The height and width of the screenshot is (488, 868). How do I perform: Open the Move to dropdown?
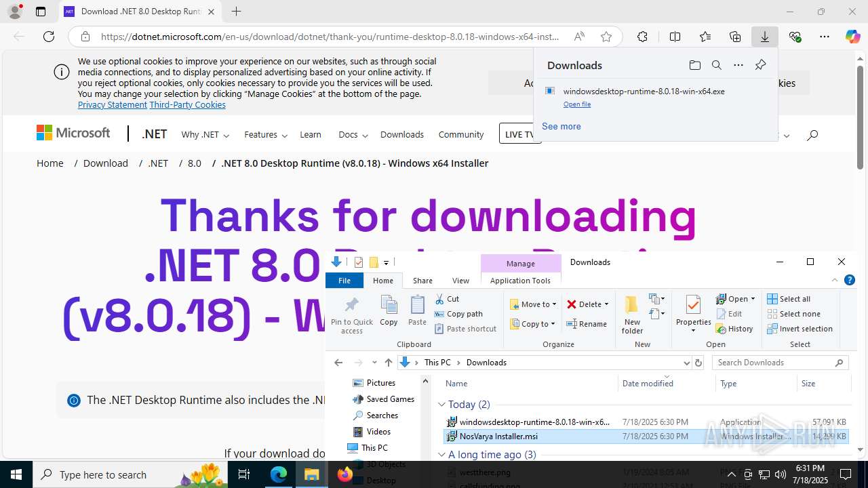pyautogui.click(x=534, y=304)
